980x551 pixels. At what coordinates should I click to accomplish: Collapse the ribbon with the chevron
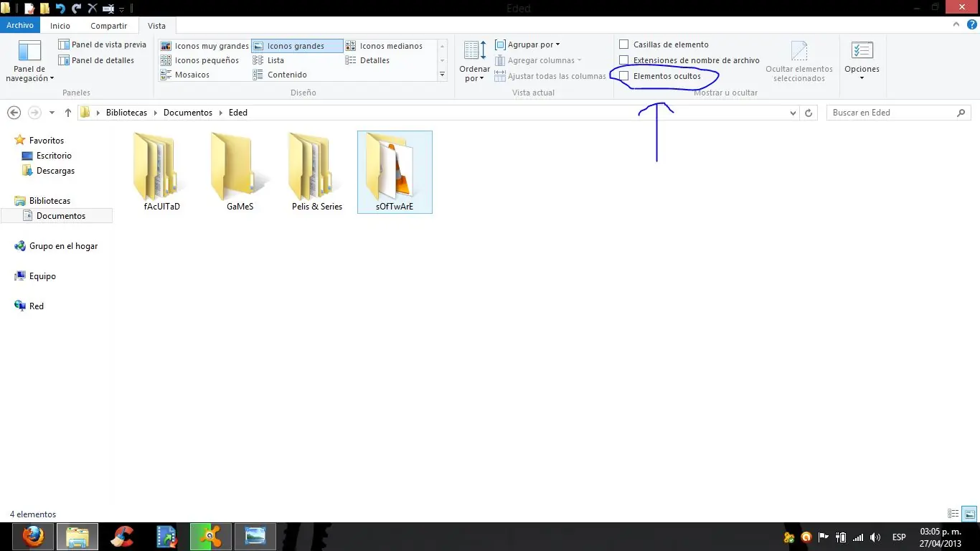955,24
